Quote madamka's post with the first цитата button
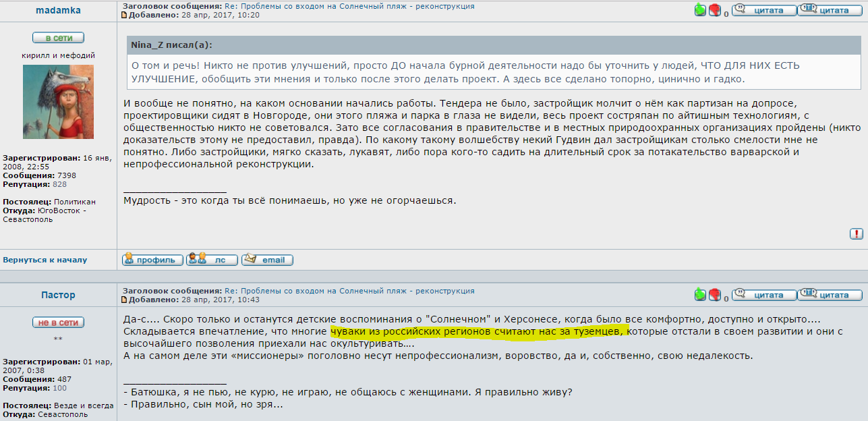Screen dimensions: 868x421 coord(763,10)
